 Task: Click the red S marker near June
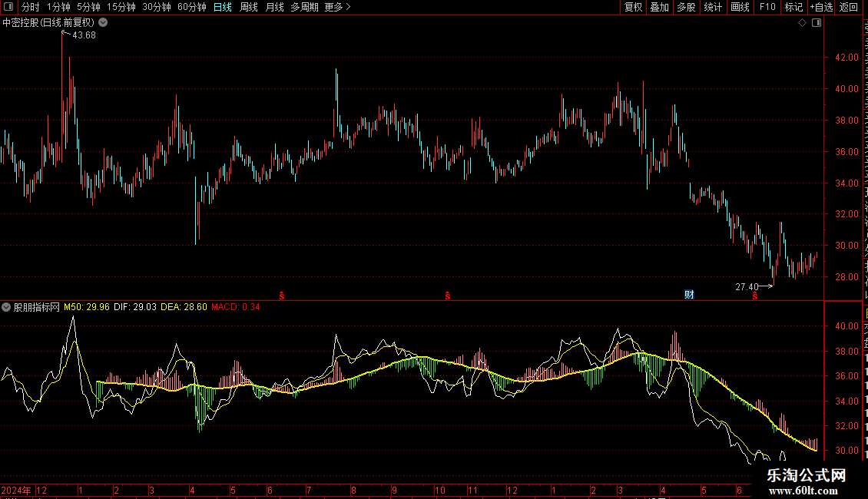point(754,296)
